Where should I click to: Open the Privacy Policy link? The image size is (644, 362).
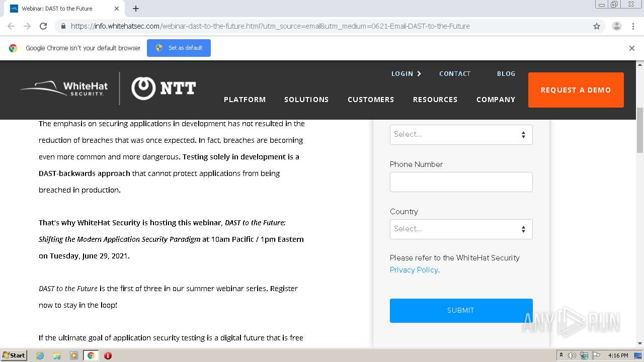pyautogui.click(x=414, y=270)
